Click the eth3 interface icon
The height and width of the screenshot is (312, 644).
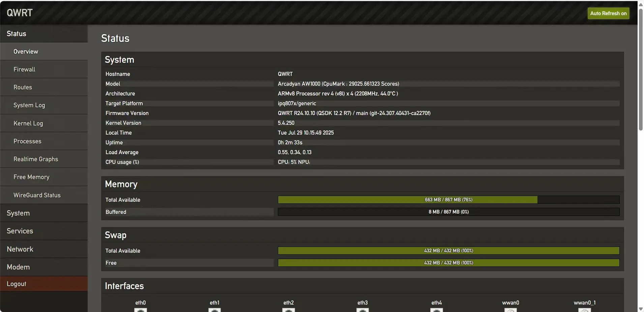[x=362, y=310]
